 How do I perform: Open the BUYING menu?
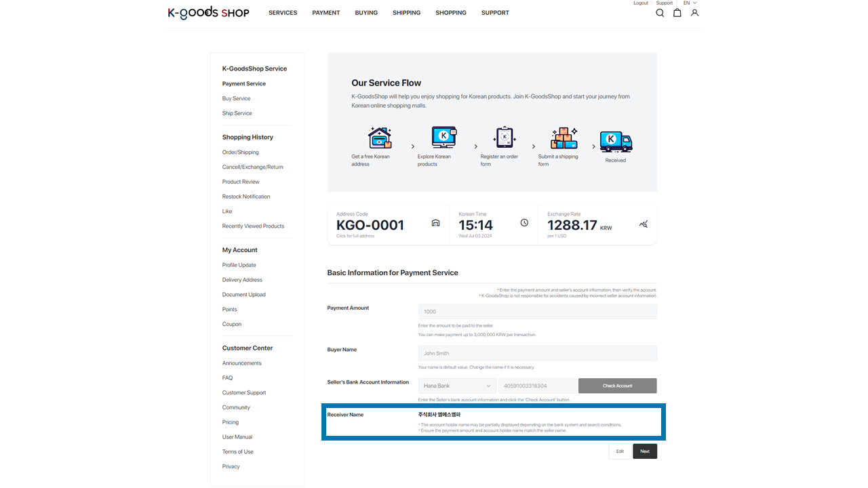366,13
